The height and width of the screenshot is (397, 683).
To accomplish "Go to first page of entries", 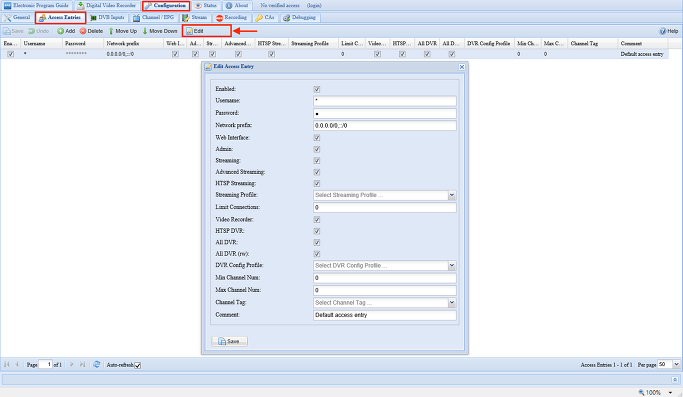I will (7, 364).
